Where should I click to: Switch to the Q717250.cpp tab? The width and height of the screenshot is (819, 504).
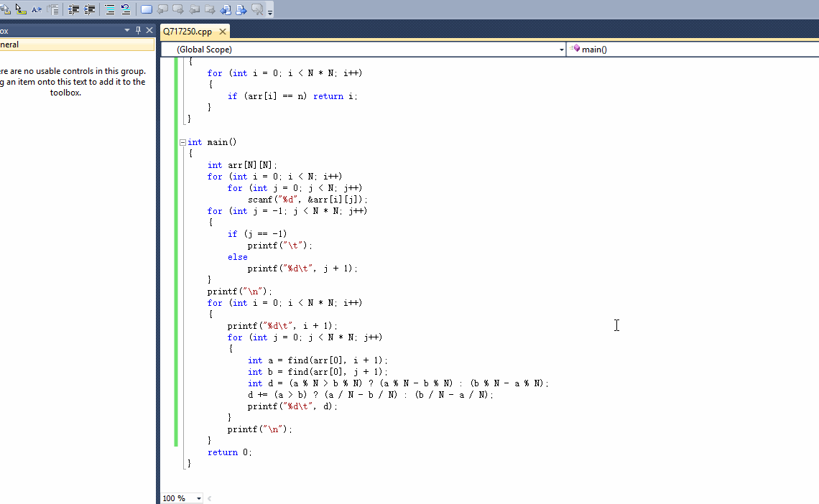188,32
